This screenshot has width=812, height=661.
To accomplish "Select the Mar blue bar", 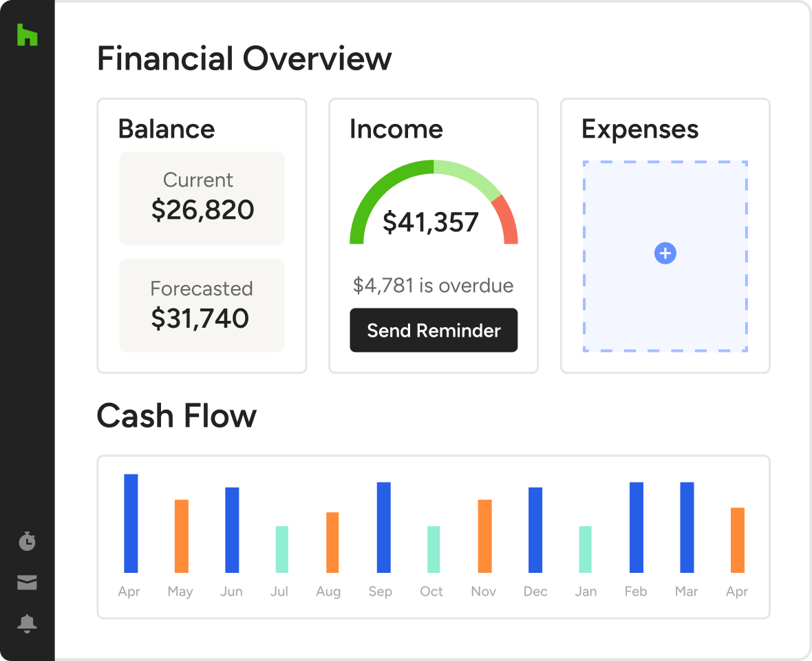I will point(687,527).
